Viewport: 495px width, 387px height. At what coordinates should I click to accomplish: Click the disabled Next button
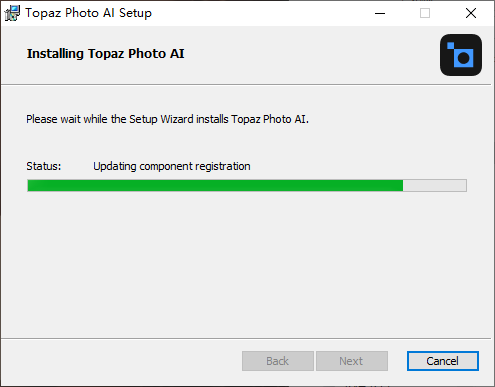coord(352,361)
